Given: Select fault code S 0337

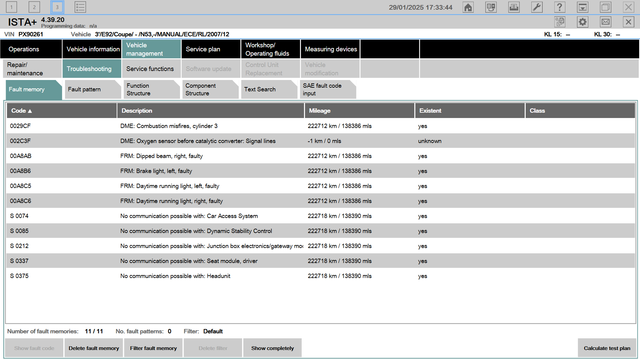Looking at the screenshot, I should tap(19, 261).
